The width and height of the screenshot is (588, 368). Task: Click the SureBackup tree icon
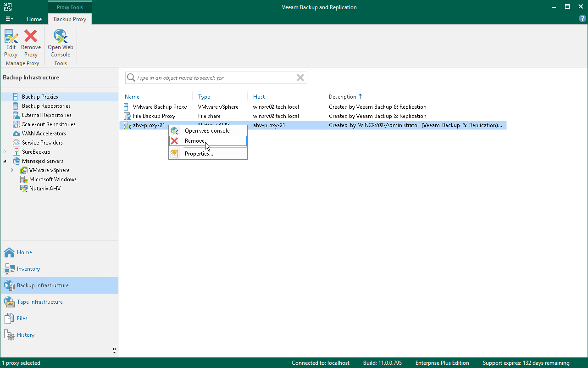pos(16,152)
